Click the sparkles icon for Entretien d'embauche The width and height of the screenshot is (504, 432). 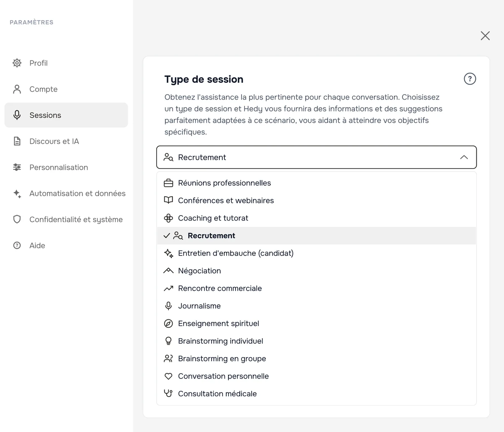coord(168,253)
